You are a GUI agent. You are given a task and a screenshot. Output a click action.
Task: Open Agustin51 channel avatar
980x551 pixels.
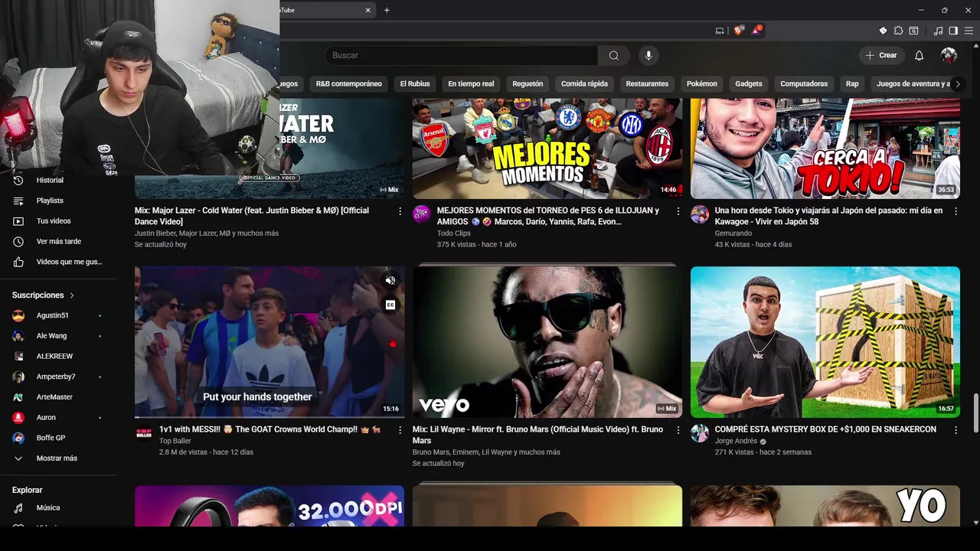pyautogui.click(x=18, y=315)
